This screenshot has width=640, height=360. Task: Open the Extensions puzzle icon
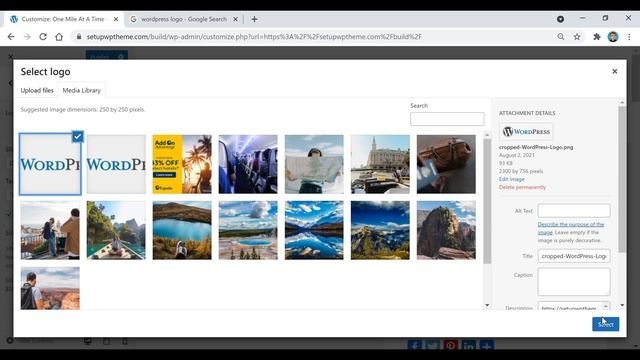[x=597, y=37]
